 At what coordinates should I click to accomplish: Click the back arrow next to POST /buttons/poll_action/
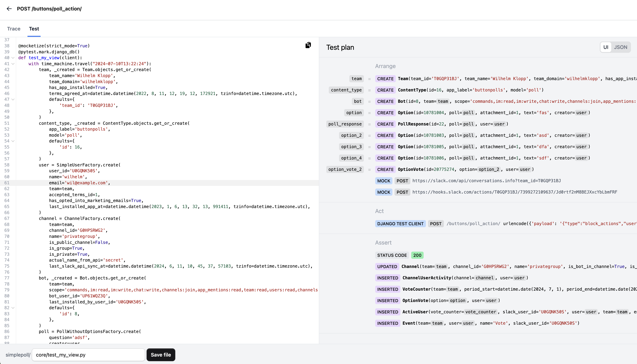(9, 9)
